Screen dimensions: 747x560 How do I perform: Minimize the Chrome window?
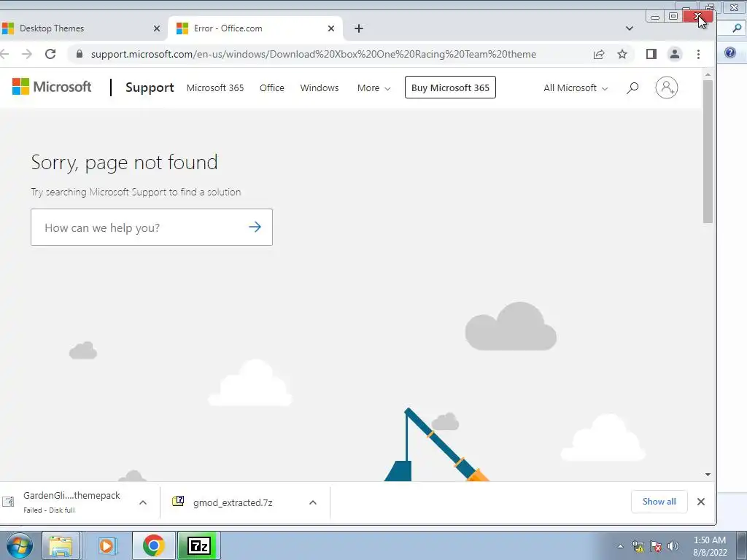point(655,17)
